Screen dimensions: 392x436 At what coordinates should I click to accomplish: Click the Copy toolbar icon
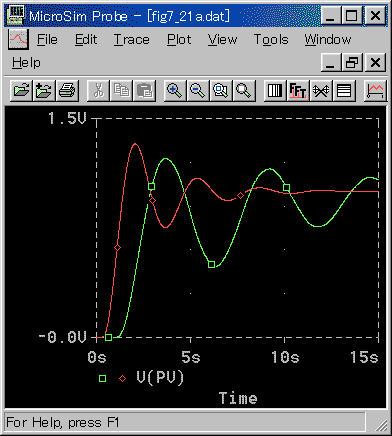[121, 90]
